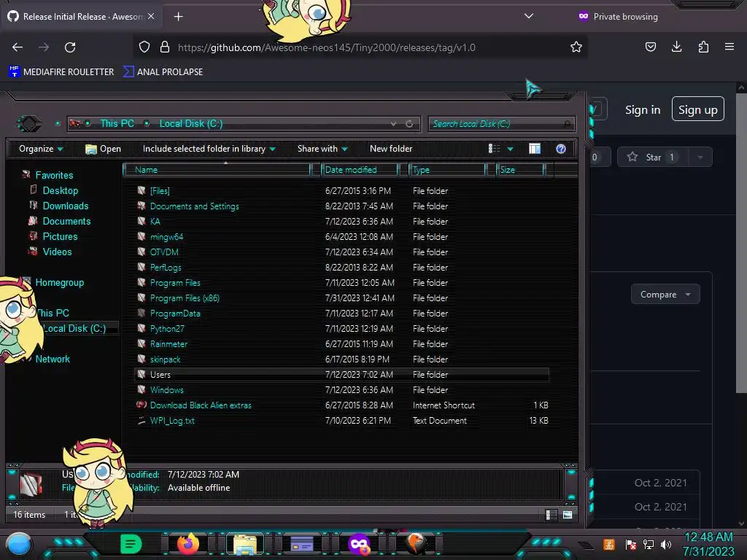The image size is (747, 560).
Task: Select Homegroup in navigation pane
Action: (x=60, y=282)
